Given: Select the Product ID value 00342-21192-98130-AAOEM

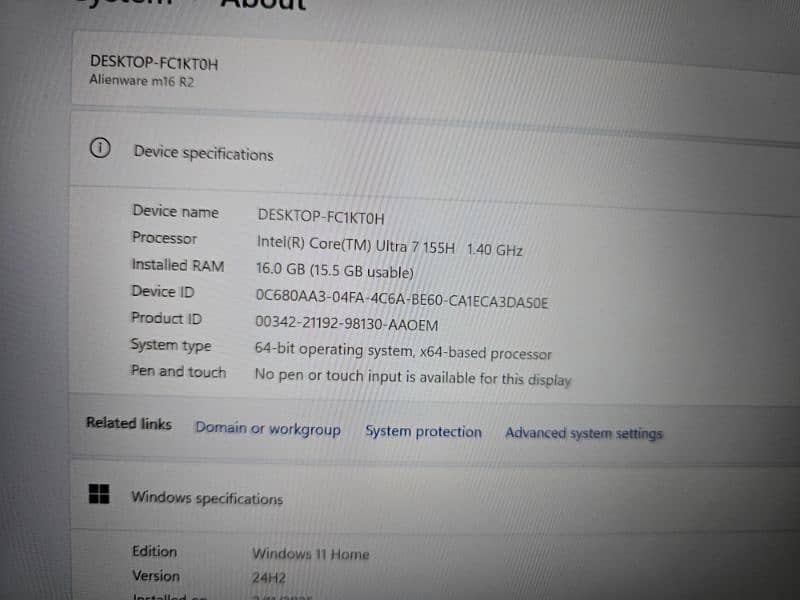Looking at the screenshot, I should point(346,323).
